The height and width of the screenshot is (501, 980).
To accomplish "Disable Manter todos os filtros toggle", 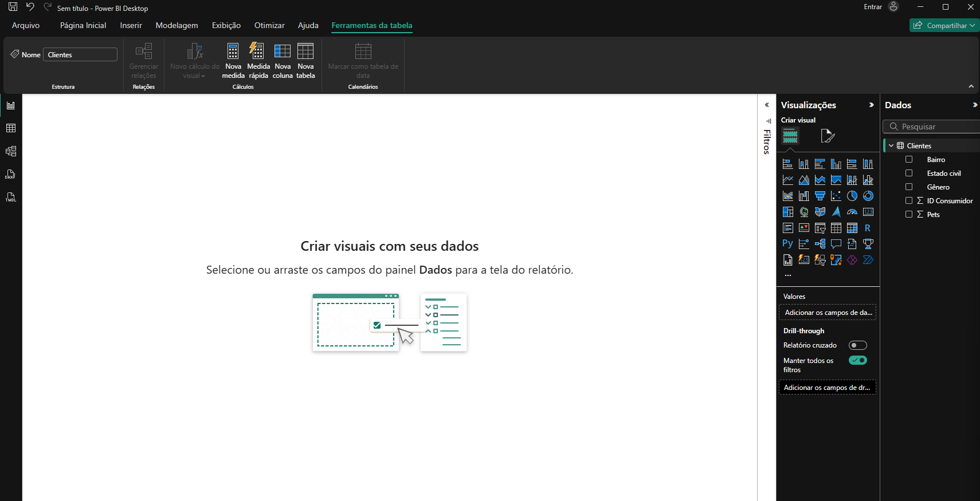I will (858, 360).
